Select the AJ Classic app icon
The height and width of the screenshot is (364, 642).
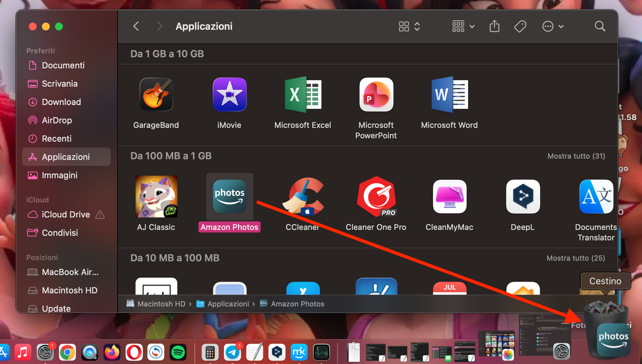tap(156, 197)
